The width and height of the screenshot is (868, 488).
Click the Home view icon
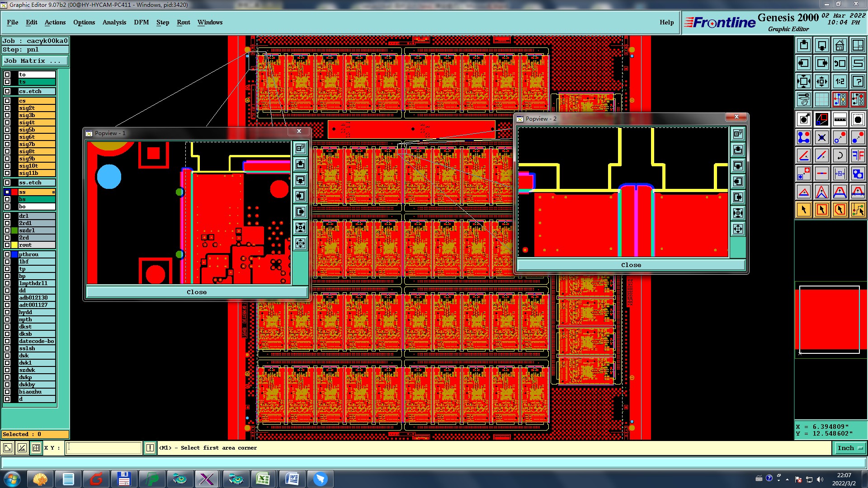click(x=840, y=45)
